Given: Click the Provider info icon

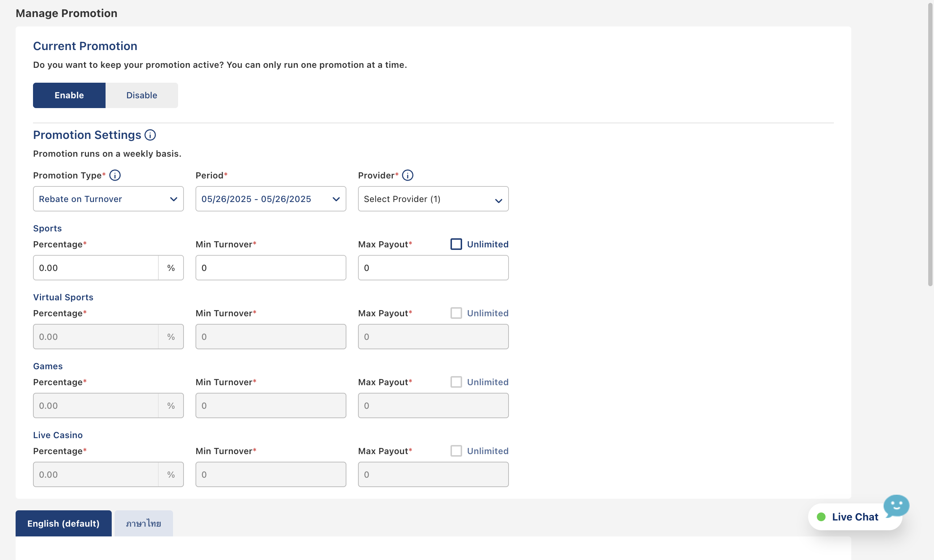Looking at the screenshot, I should (x=408, y=176).
